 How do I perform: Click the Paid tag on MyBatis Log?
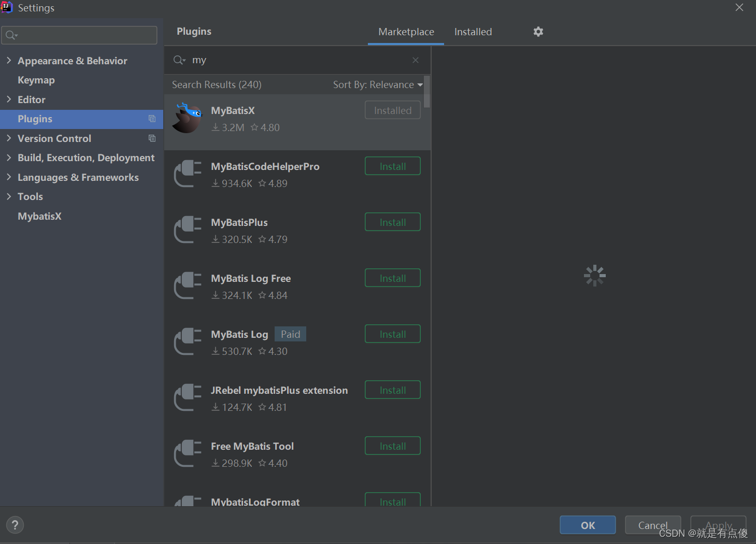290,334
